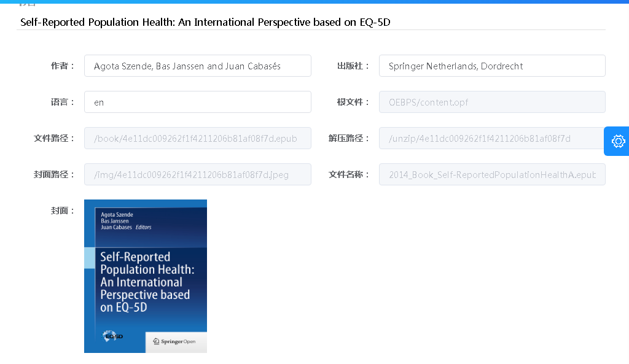Click the 封面路径 label

point(54,174)
